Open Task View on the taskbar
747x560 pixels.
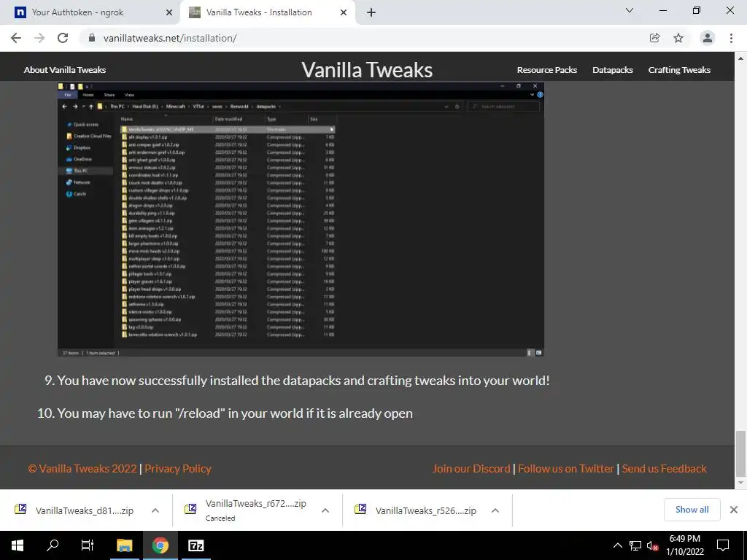pyautogui.click(x=88, y=545)
